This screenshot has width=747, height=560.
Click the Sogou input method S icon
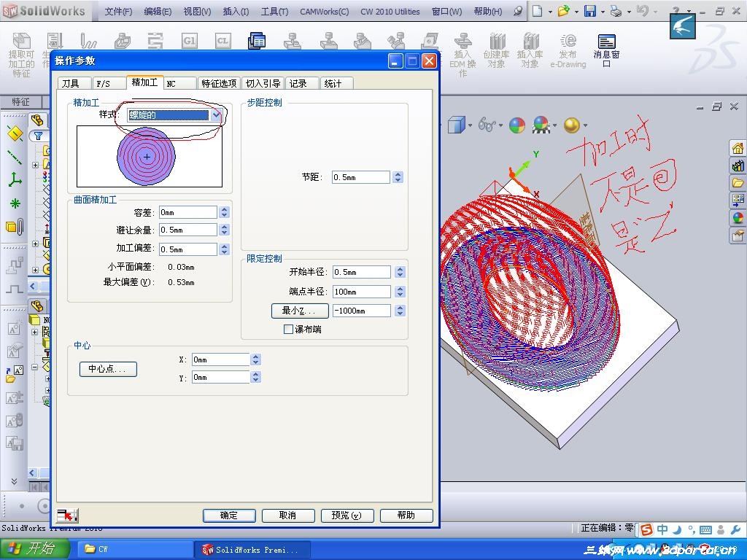(x=646, y=529)
